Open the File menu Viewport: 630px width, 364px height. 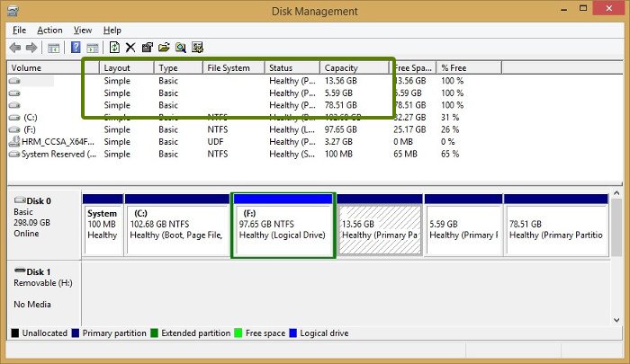(x=19, y=30)
